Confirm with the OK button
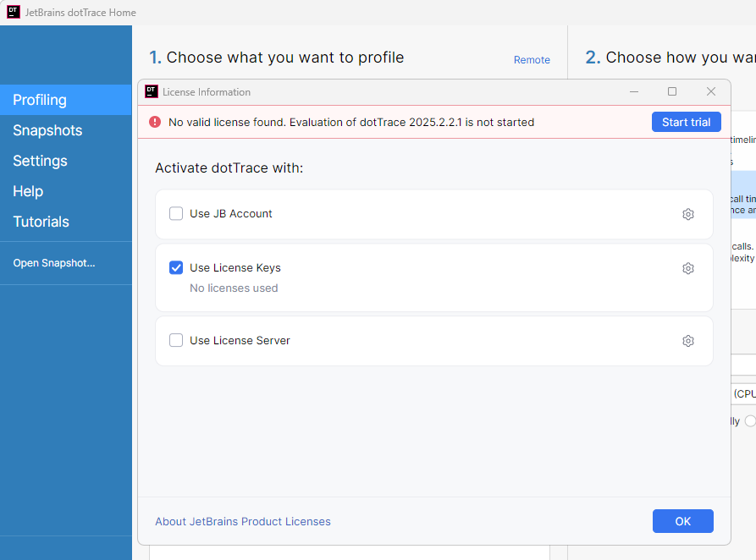 [682, 521]
